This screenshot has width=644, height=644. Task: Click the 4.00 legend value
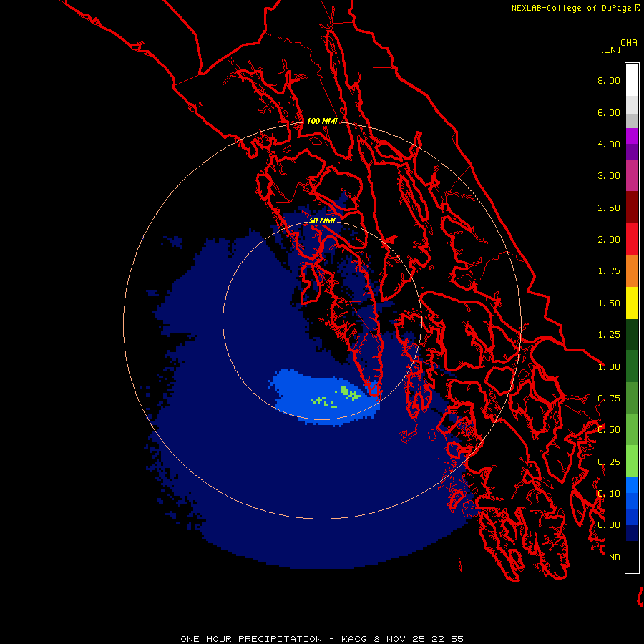coord(609,144)
